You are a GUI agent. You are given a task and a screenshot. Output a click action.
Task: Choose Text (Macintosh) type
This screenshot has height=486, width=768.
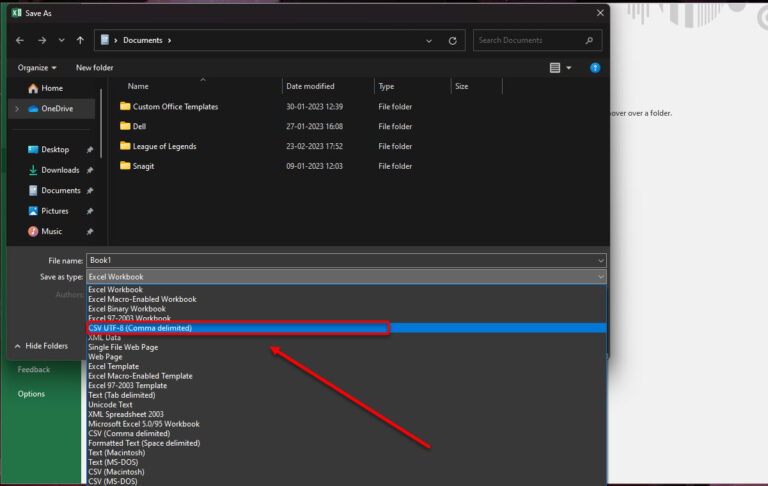[x=346, y=453]
